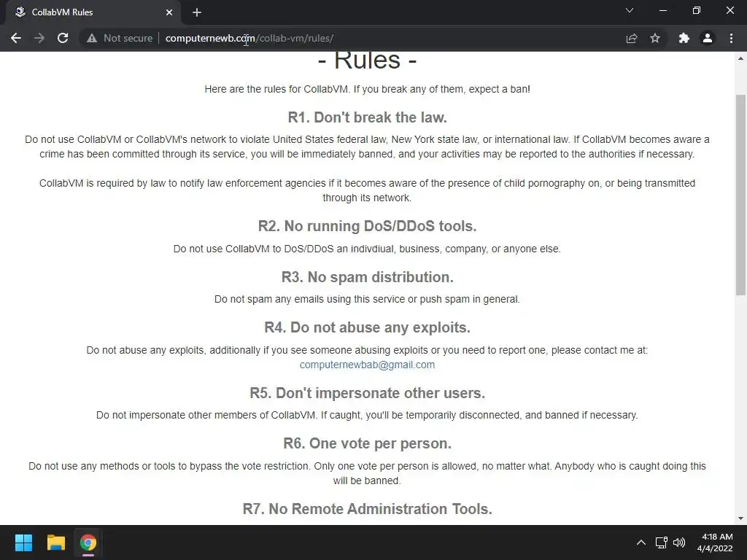The height and width of the screenshot is (560, 747).
Task: Bookmark this page with the star icon
Action: (655, 38)
